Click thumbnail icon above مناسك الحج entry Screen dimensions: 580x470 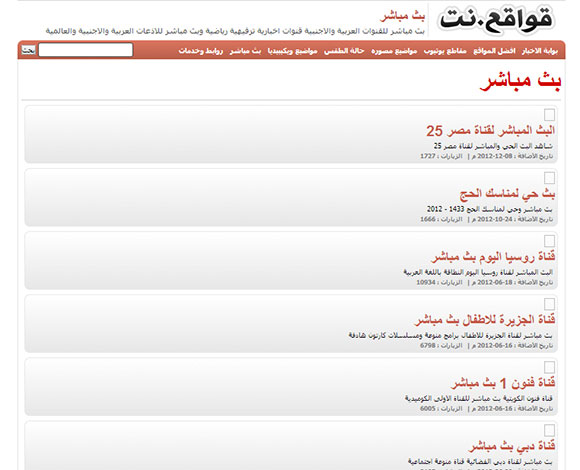click(x=549, y=178)
